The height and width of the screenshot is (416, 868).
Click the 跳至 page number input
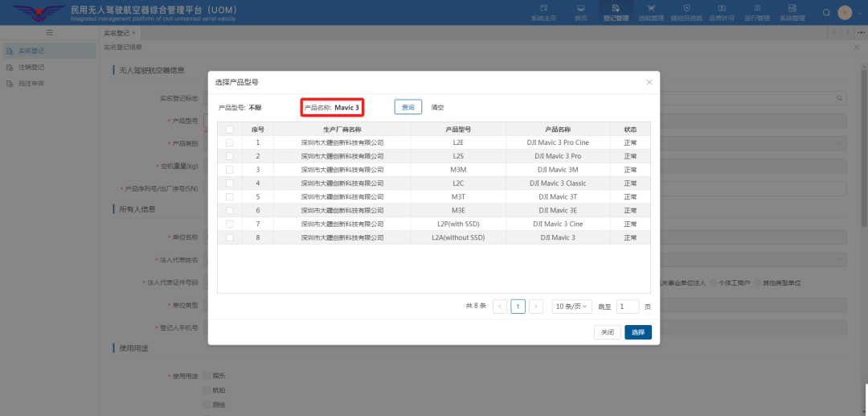628,307
